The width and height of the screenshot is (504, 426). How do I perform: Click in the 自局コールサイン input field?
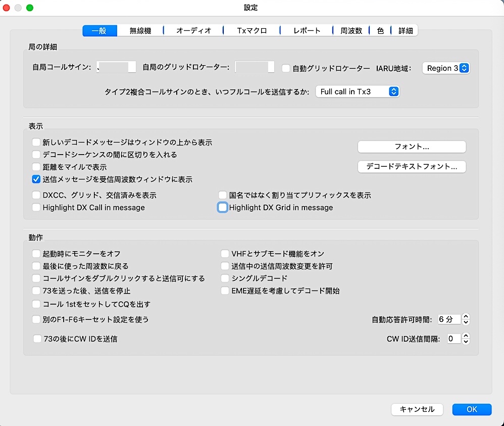tap(116, 67)
